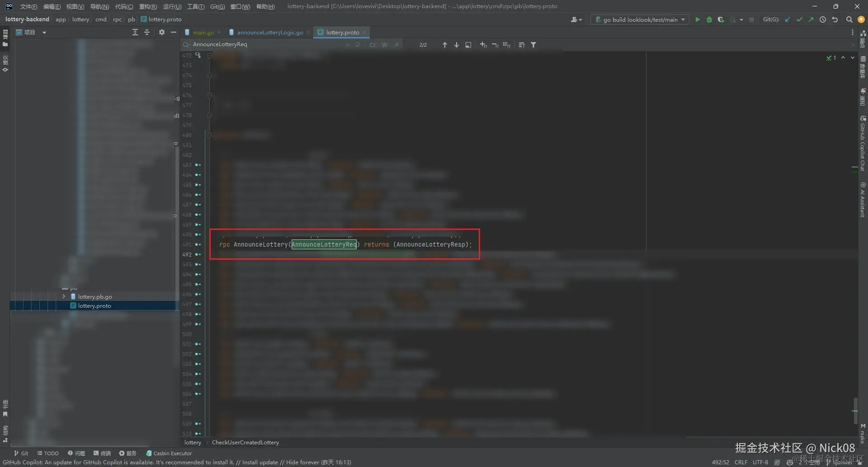Unselect occurrence icon in find bar

click(x=495, y=45)
